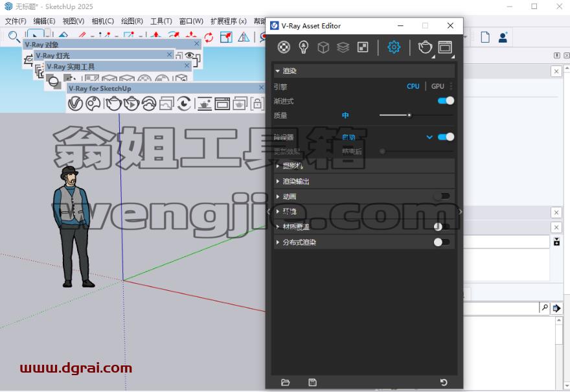Click the 更新效果 slider handle

382,151
